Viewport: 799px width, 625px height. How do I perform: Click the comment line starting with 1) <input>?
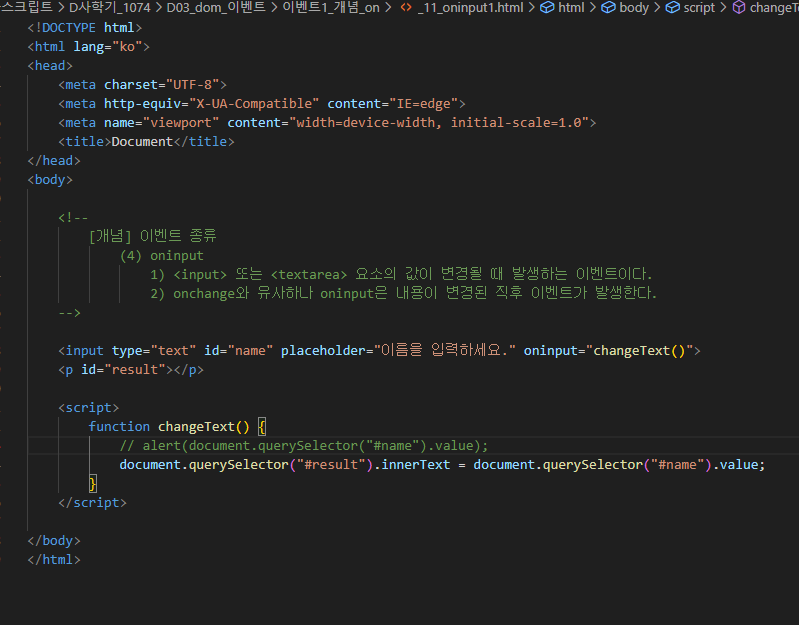click(401, 275)
